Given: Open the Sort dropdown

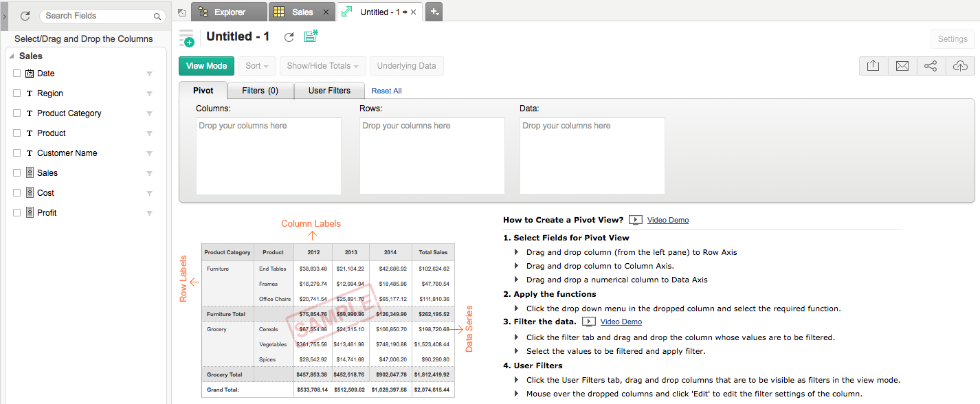Looking at the screenshot, I should (258, 66).
